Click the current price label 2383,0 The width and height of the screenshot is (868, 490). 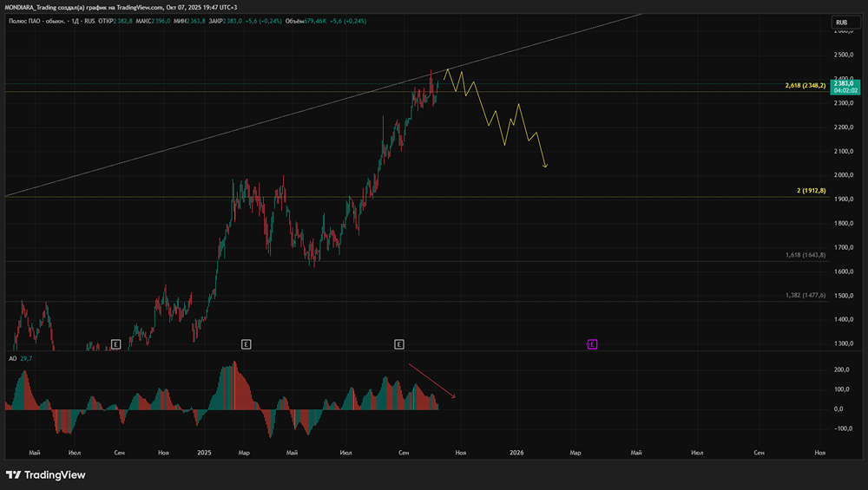pos(845,87)
